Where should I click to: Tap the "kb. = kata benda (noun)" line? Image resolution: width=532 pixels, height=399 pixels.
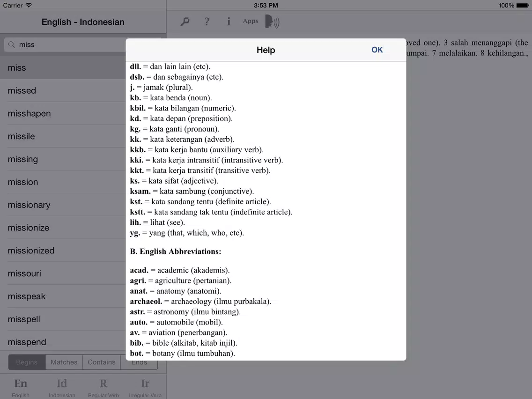point(170,98)
